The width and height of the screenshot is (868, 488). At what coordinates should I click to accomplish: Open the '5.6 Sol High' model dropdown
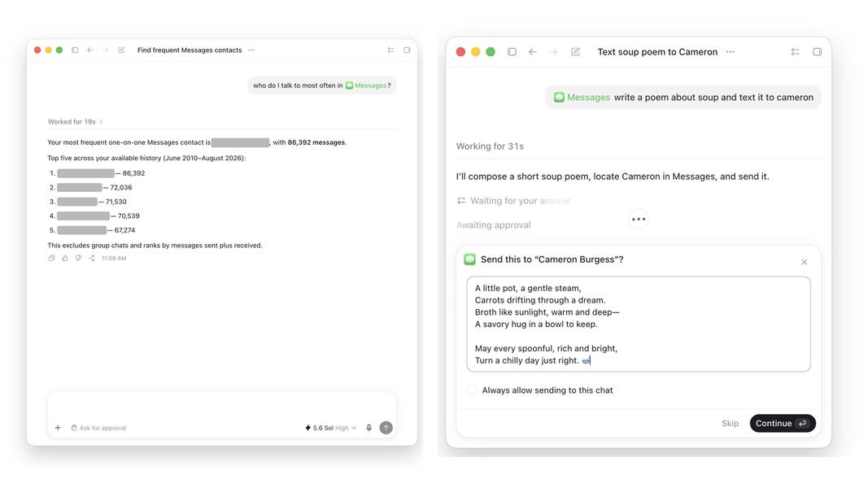pos(330,428)
